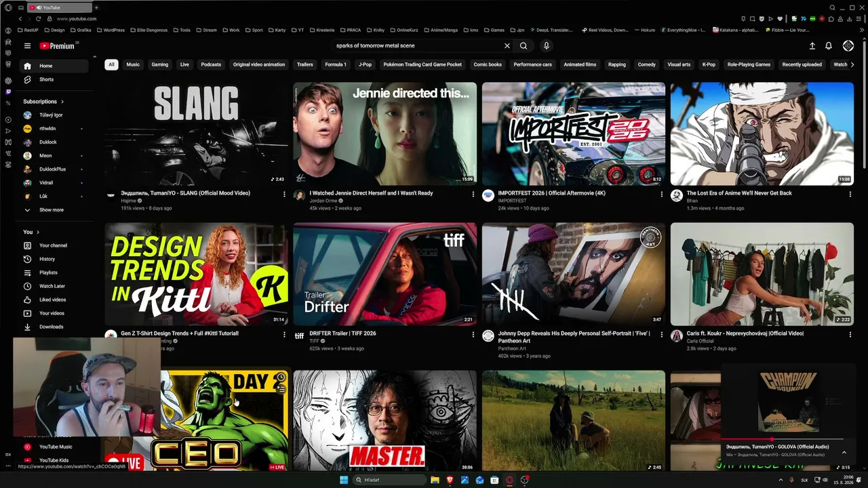The width and height of the screenshot is (868, 488).
Task: Open more options for Design Trends Kittl video
Action: click(284, 335)
